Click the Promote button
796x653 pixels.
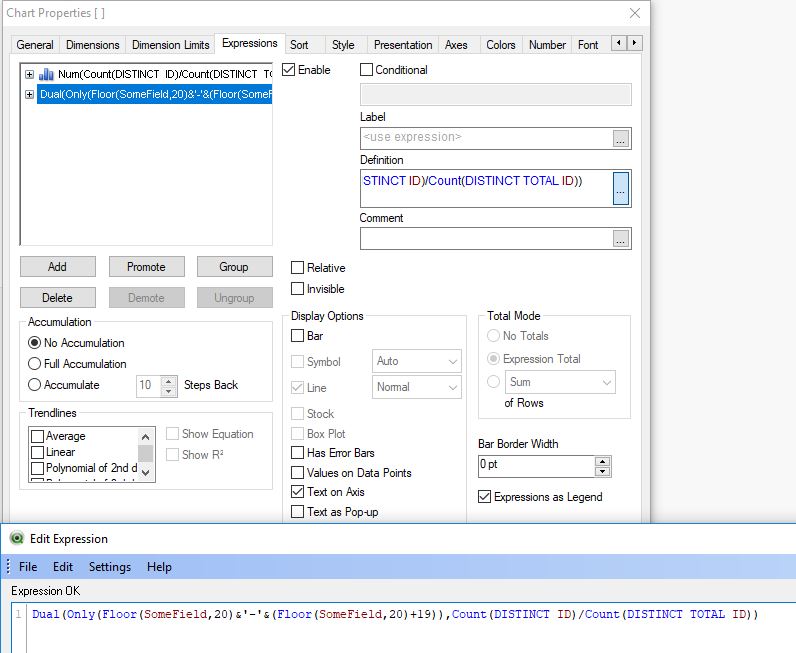click(146, 267)
